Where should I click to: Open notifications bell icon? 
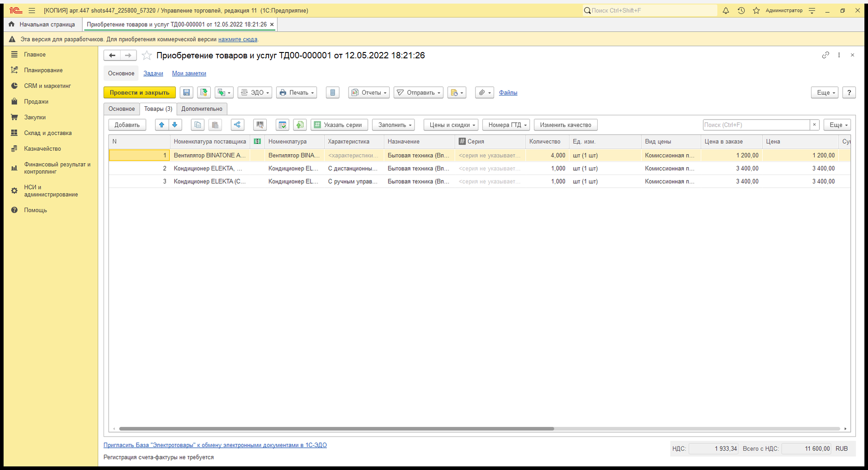click(x=726, y=10)
